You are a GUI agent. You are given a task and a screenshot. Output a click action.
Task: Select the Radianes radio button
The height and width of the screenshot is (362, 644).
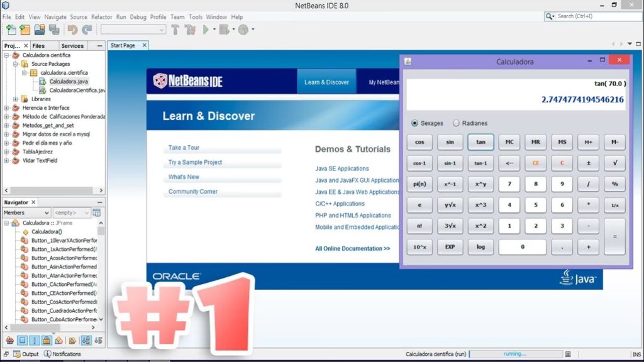(456, 123)
